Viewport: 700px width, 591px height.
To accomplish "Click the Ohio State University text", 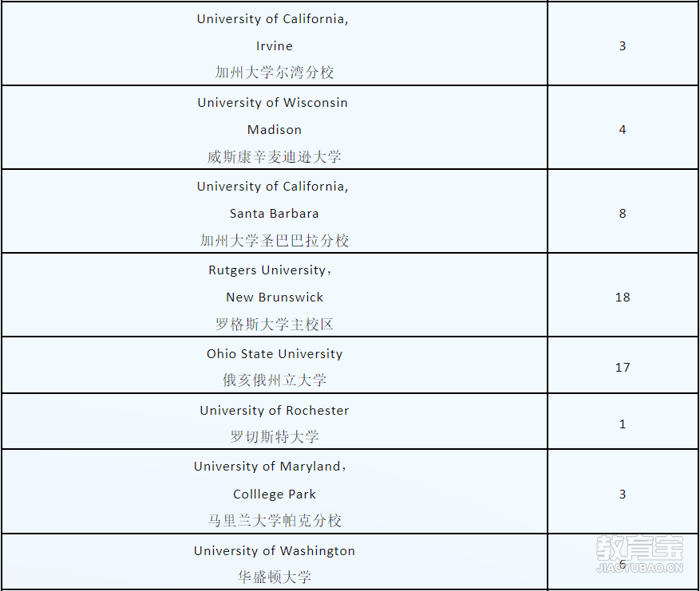I will (274, 353).
